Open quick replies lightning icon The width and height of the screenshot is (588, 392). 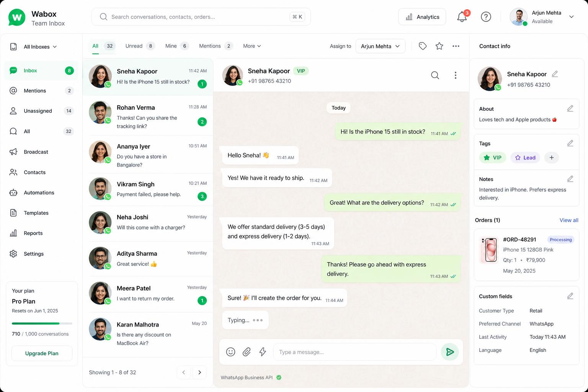coord(263,352)
